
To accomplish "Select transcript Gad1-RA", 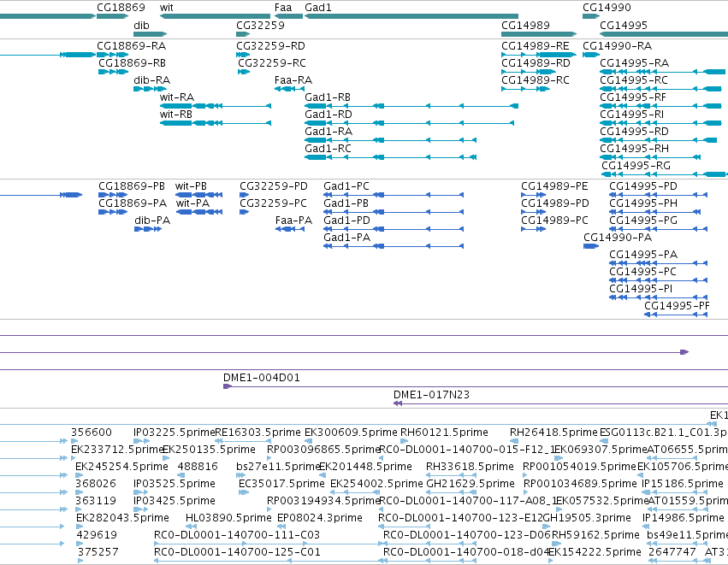I will pos(328,132).
